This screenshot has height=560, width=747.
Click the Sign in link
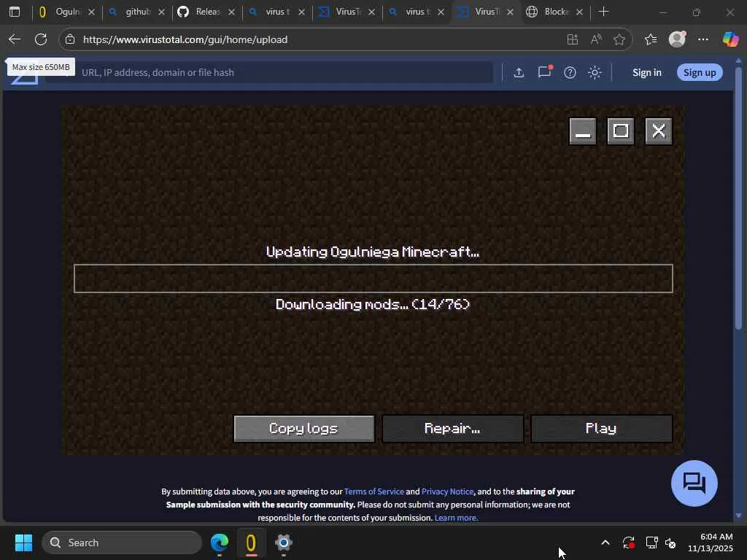tap(646, 72)
